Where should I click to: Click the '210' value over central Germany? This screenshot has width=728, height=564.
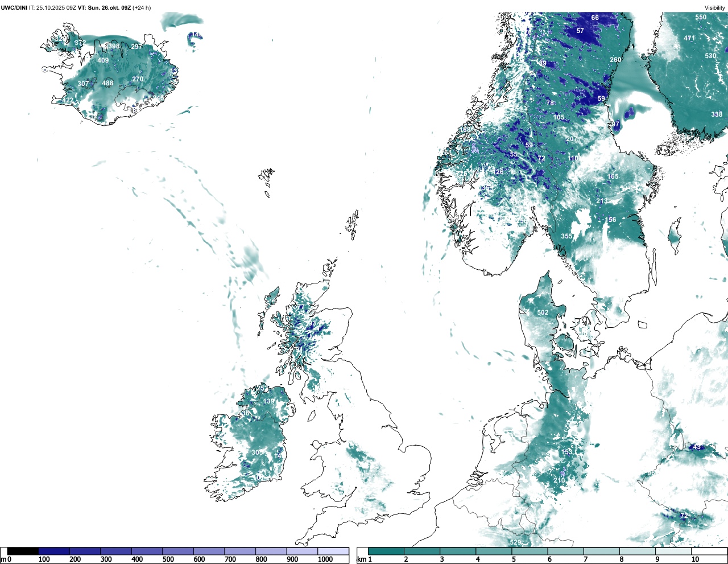click(559, 480)
